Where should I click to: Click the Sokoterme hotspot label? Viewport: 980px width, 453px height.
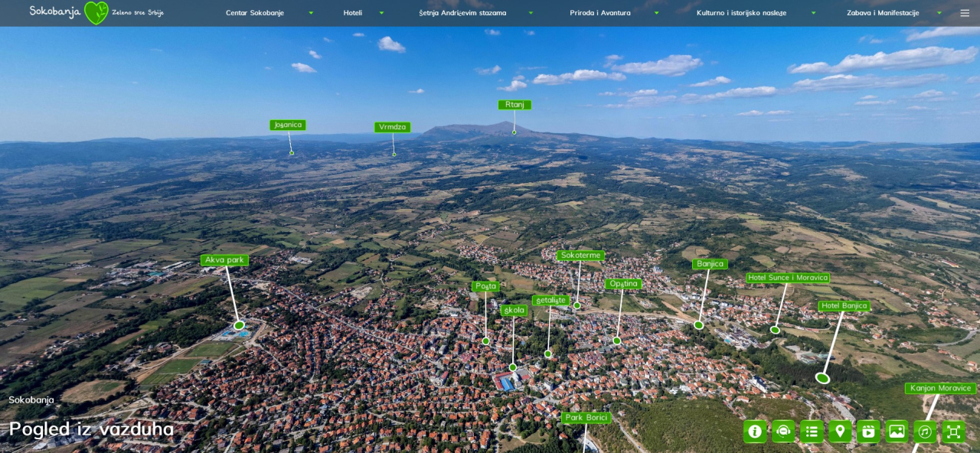pos(580,256)
